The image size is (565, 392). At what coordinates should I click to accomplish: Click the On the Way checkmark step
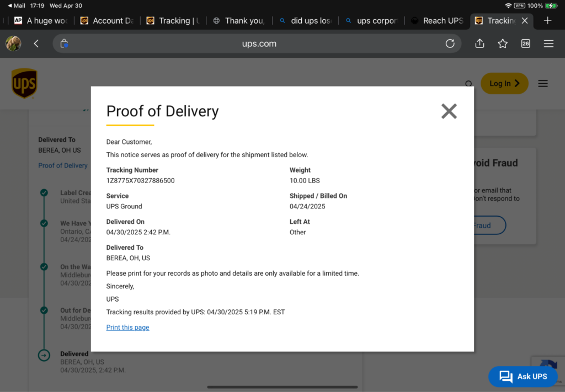pyautogui.click(x=44, y=267)
